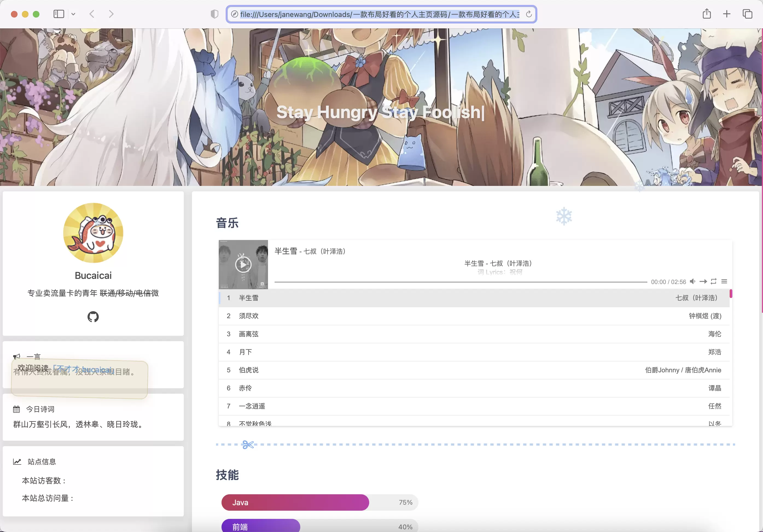Click the Java skill progress bar
Image resolution: width=763 pixels, height=532 pixels.
pos(320,502)
